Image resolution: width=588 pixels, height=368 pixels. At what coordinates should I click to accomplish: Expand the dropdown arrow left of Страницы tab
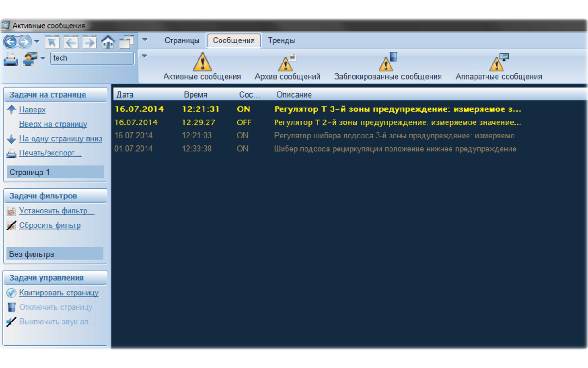145,40
